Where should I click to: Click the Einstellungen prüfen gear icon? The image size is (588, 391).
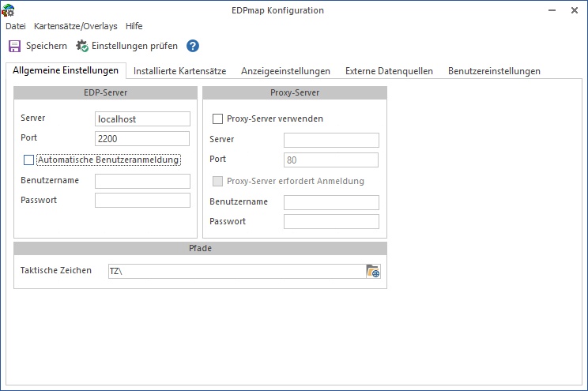pyautogui.click(x=81, y=46)
